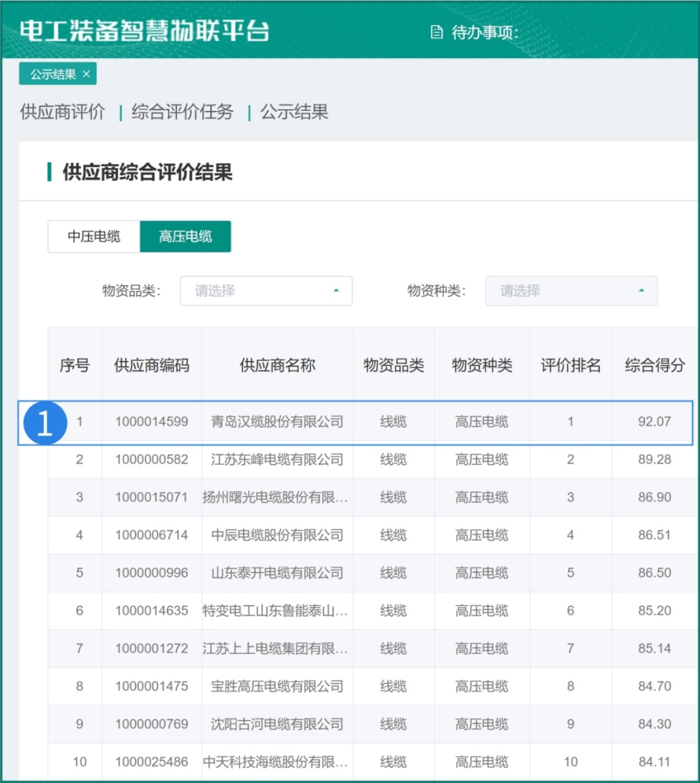This screenshot has width=700, height=783.
Task: Click score 84.70
Action: click(655, 686)
